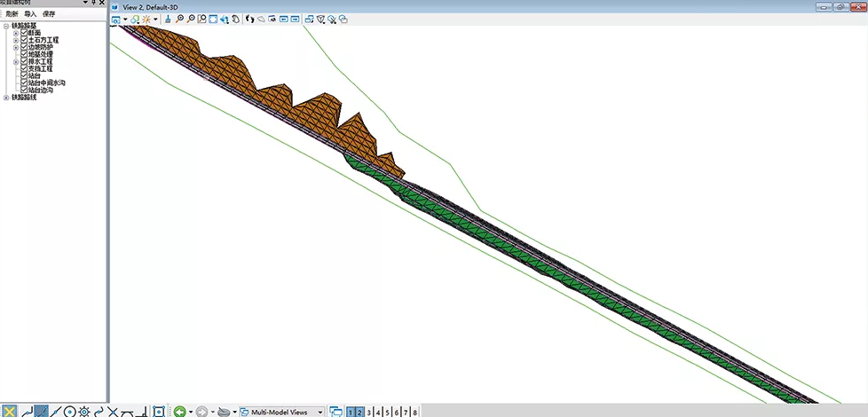Image resolution: width=868 pixels, height=417 pixels.
Task: Toggle view 2 button
Action: click(360, 412)
